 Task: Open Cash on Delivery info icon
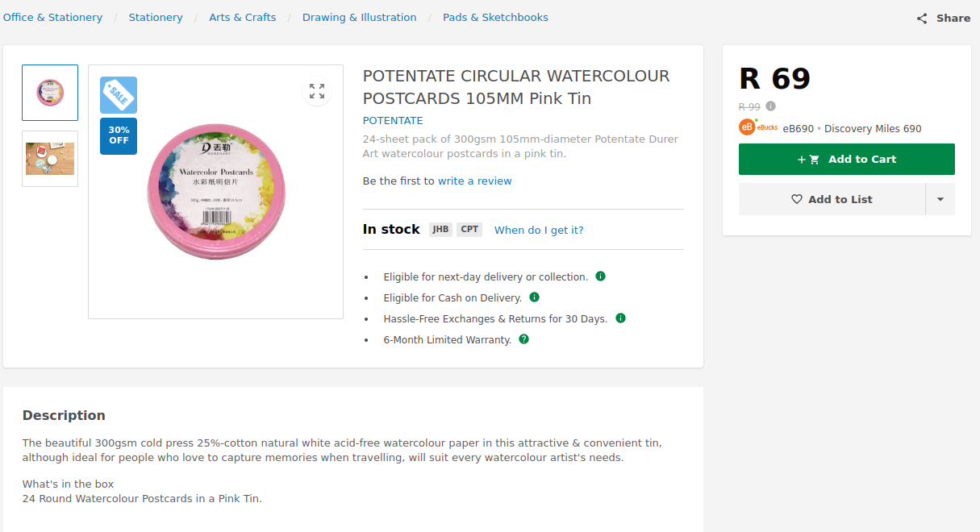tap(534, 297)
